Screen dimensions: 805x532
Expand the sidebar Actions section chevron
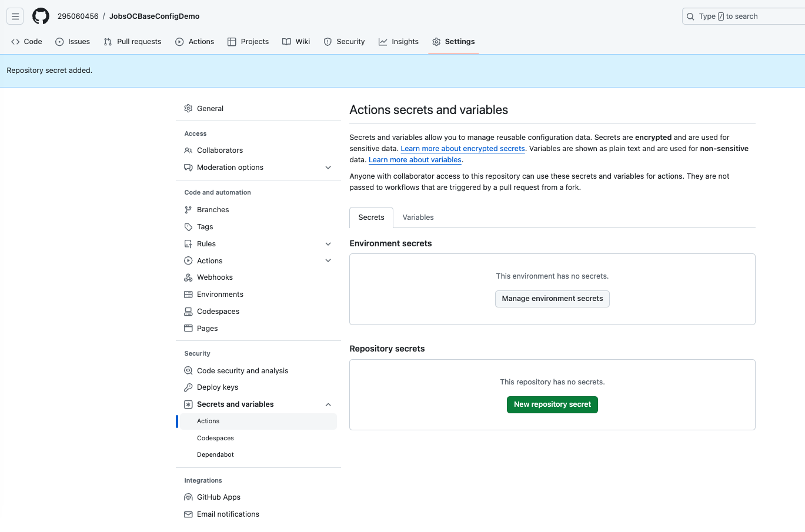point(328,261)
